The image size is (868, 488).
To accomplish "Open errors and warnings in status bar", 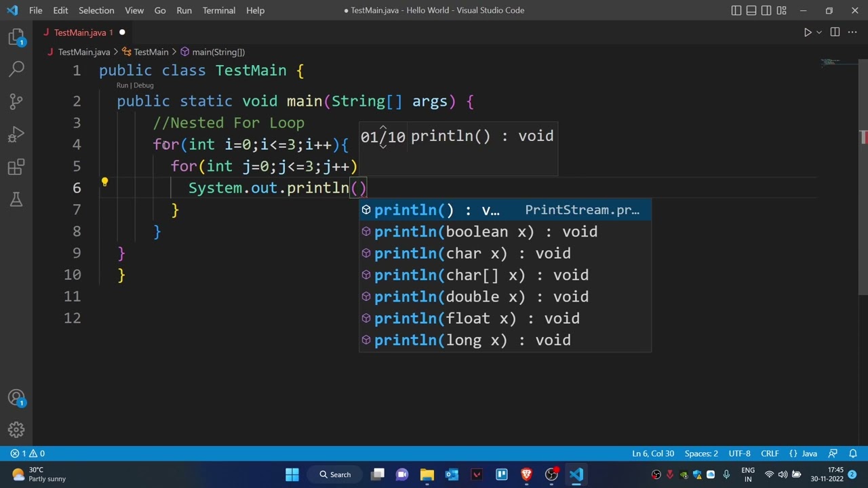I will point(27,453).
